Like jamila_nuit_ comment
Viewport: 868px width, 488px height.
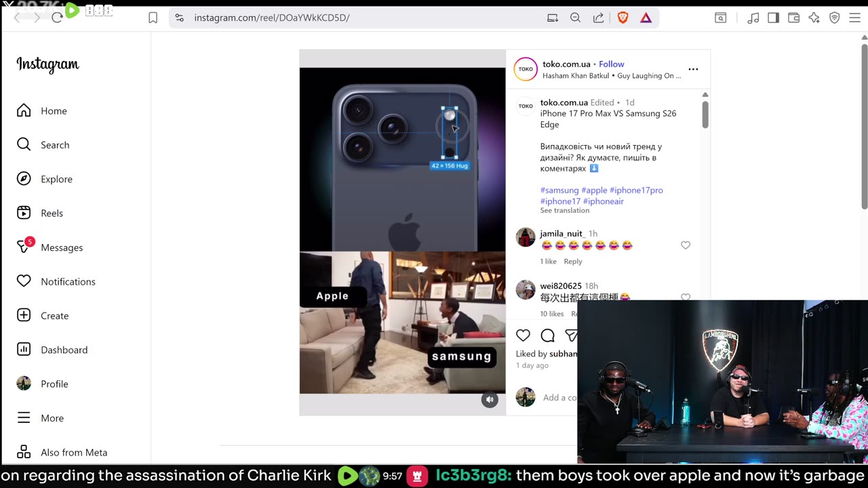coord(686,245)
